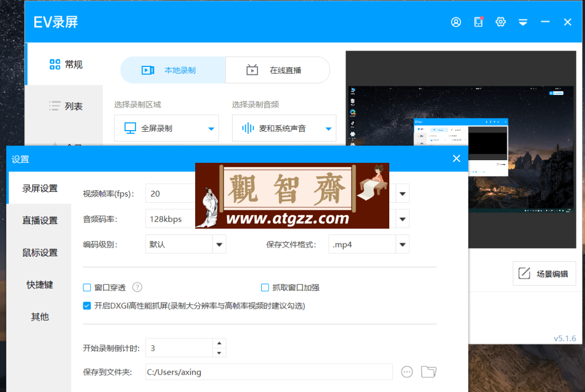Click the sound wave icon beside 麦和系统声音
This screenshot has height=392, width=585.
(x=248, y=128)
